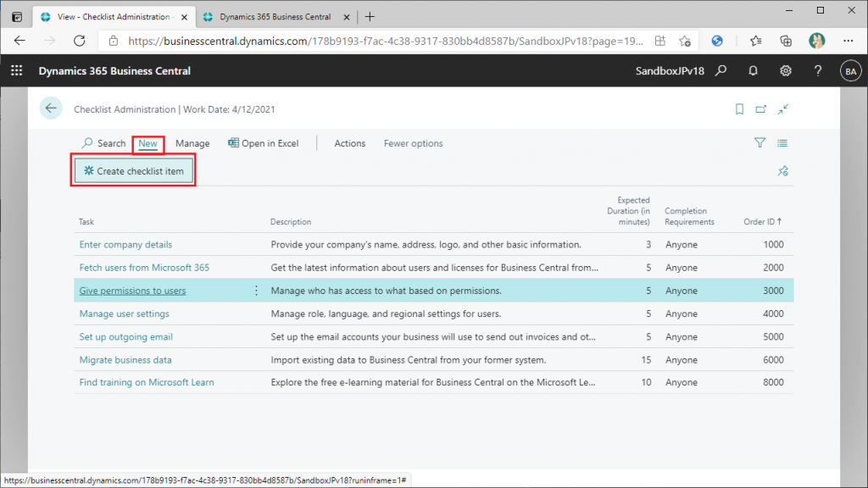Open browser favorites list
868x488 pixels.
point(755,41)
